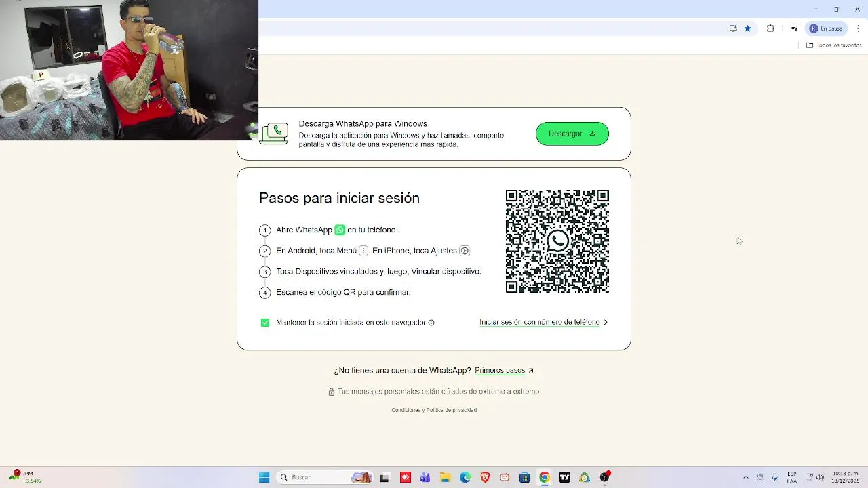
Task: Open the Chrome extensions puzzle icon
Action: [770, 28]
